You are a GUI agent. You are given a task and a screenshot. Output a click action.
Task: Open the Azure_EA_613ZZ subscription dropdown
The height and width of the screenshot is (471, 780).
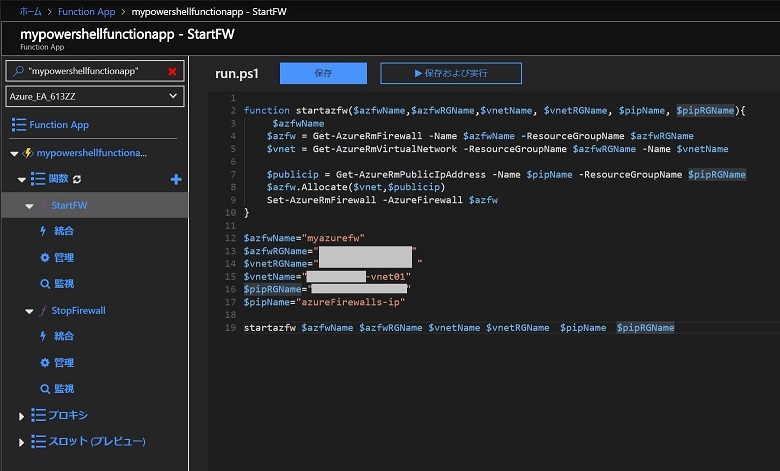coord(94,96)
